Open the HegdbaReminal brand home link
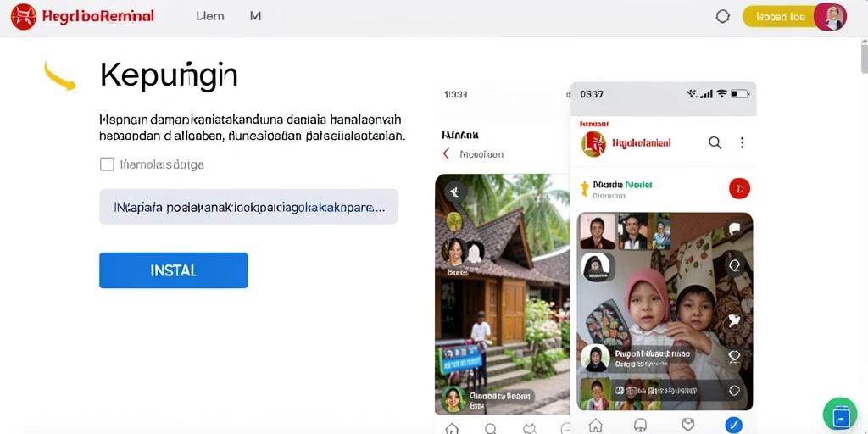Viewport: 868px width, 434px height. (98, 16)
